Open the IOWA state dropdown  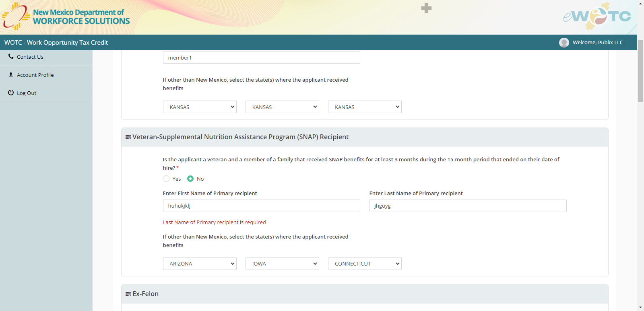coord(282,264)
